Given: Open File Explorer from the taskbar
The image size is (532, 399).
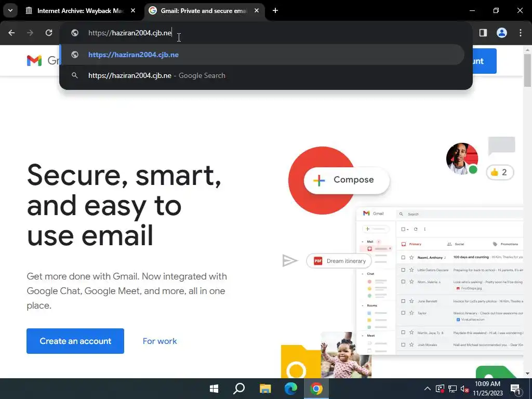Looking at the screenshot, I should point(265,389).
